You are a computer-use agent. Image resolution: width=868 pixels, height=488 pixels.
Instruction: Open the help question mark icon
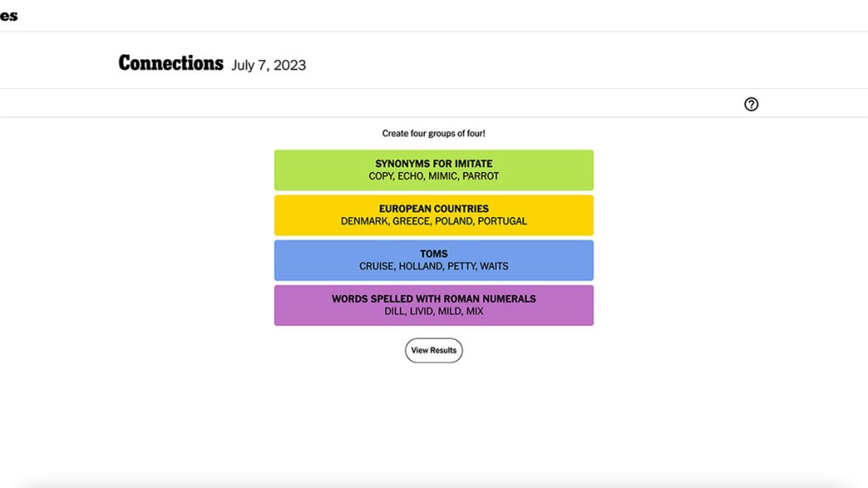pyautogui.click(x=751, y=104)
